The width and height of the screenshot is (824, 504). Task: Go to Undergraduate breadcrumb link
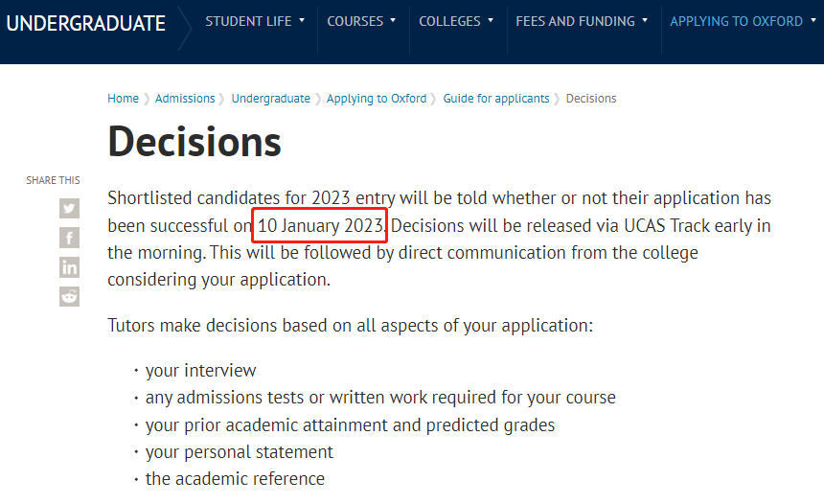tap(271, 99)
